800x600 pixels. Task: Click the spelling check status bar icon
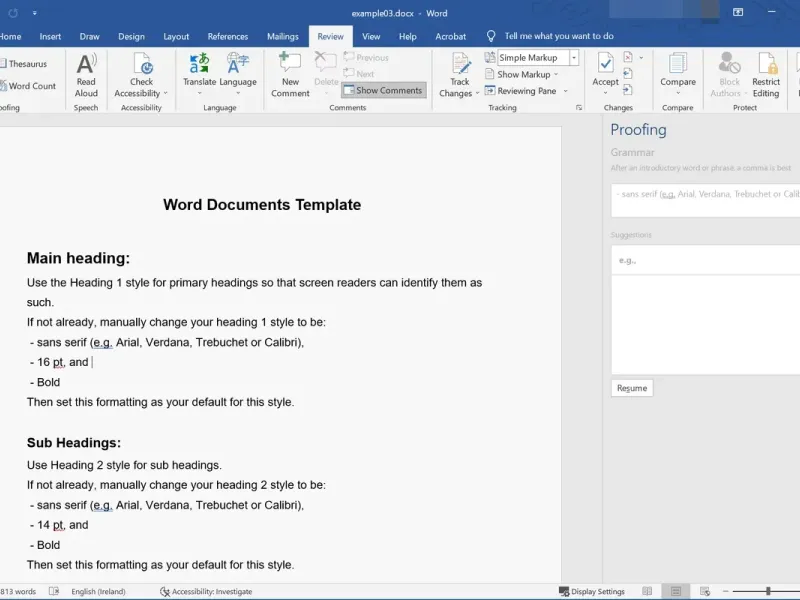(x=54, y=591)
